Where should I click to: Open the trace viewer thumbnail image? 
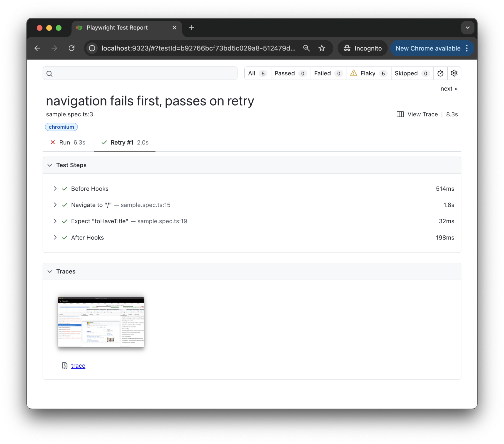101,322
